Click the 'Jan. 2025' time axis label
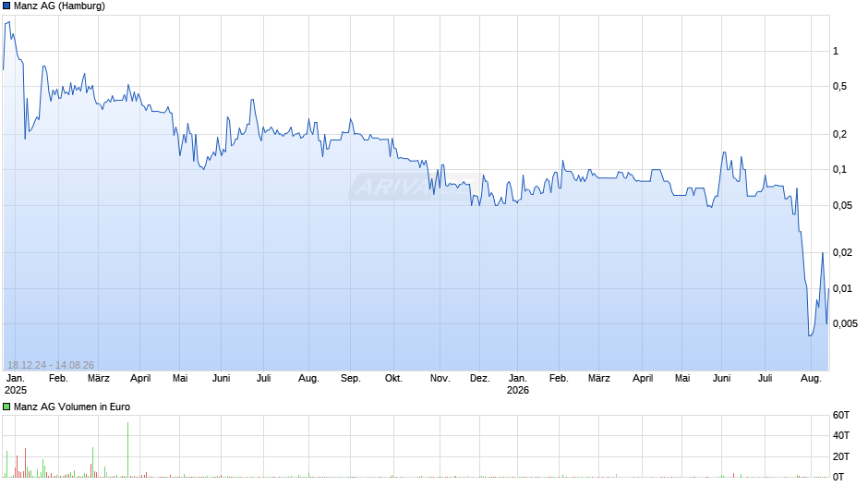The image size is (868, 486). pyautogui.click(x=15, y=384)
